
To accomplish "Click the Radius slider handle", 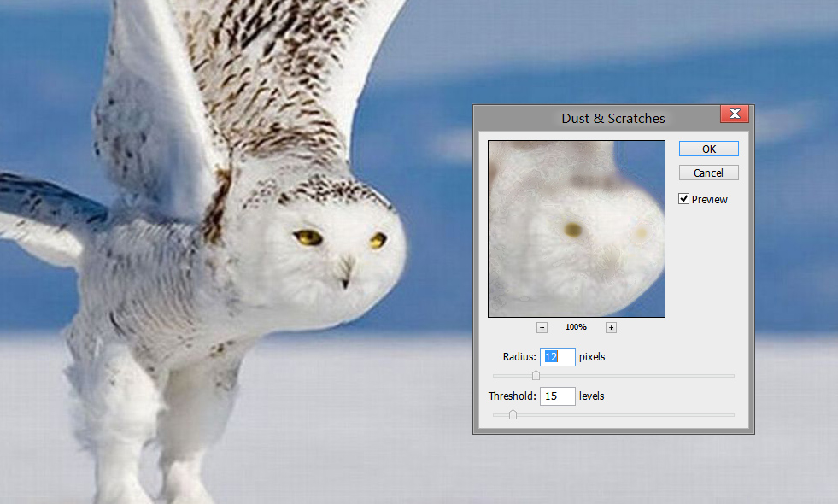I will [536, 375].
